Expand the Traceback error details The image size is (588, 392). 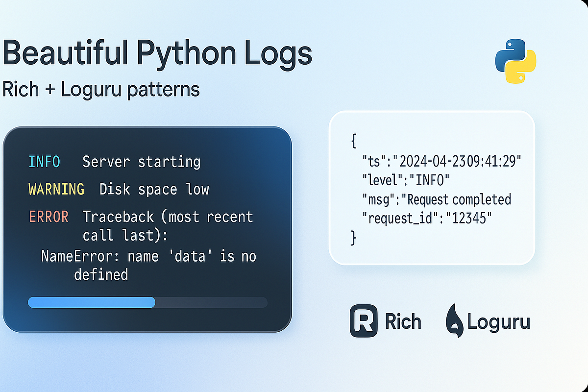coord(168,217)
